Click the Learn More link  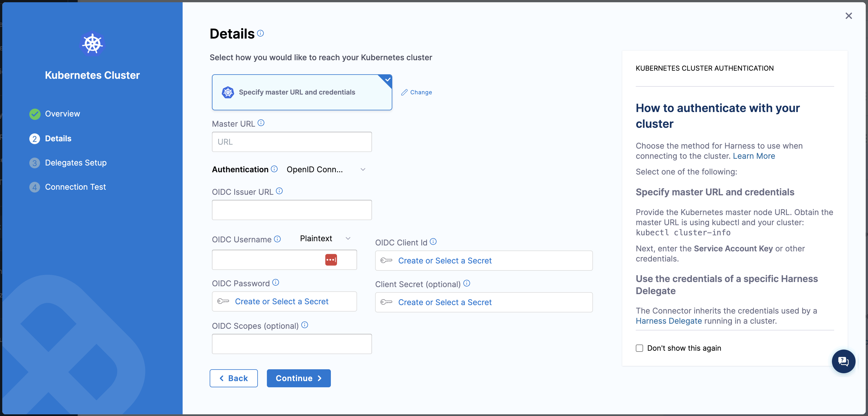pos(754,156)
